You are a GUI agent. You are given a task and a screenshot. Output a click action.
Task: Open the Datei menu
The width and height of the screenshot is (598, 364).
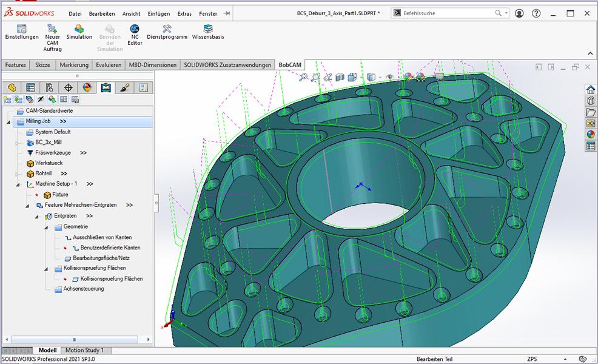[75, 13]
